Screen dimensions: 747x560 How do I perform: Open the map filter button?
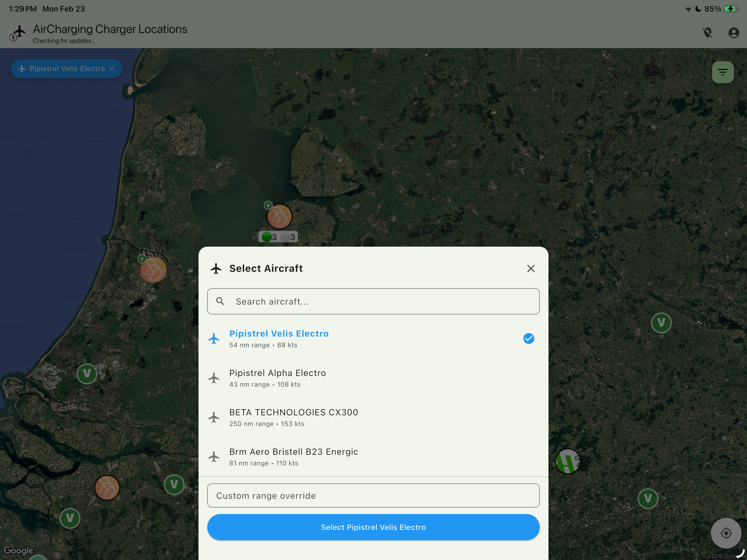723,72
